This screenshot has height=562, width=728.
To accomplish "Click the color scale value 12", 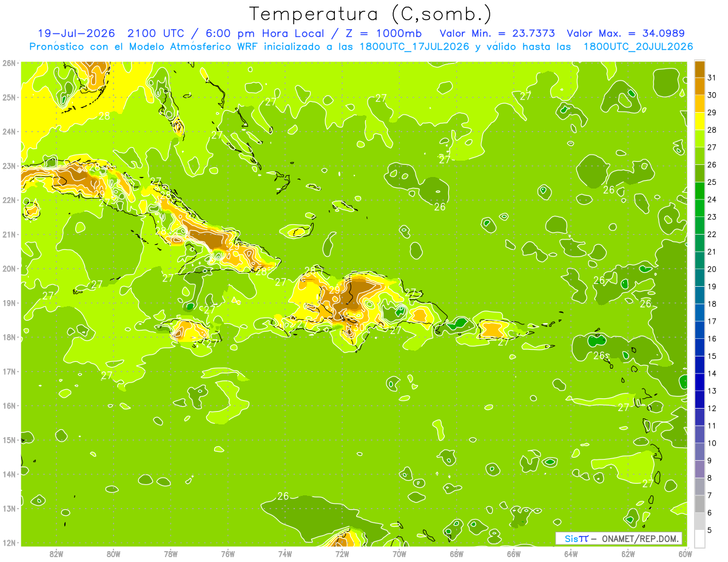I will pos(712,409).
